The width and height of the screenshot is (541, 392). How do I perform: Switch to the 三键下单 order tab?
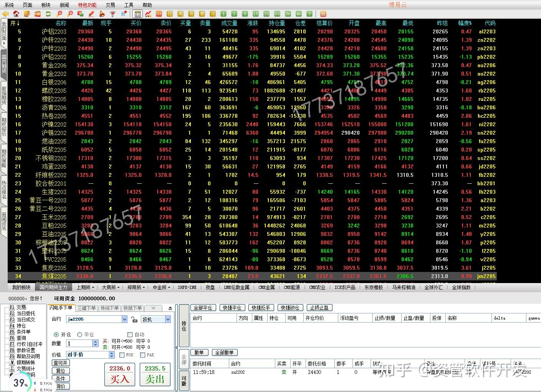coord(86,308)
